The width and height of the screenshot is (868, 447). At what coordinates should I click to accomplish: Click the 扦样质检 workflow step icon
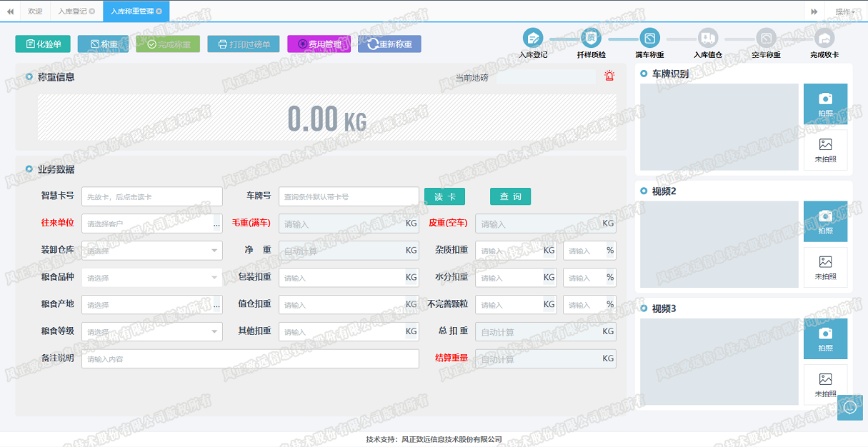coord(591,38)
